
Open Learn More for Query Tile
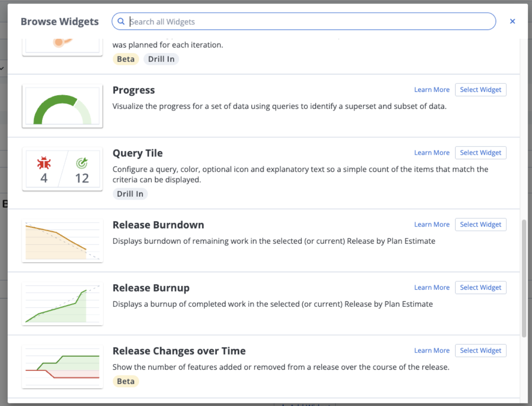pyautogui.click(x=432, y=153)
